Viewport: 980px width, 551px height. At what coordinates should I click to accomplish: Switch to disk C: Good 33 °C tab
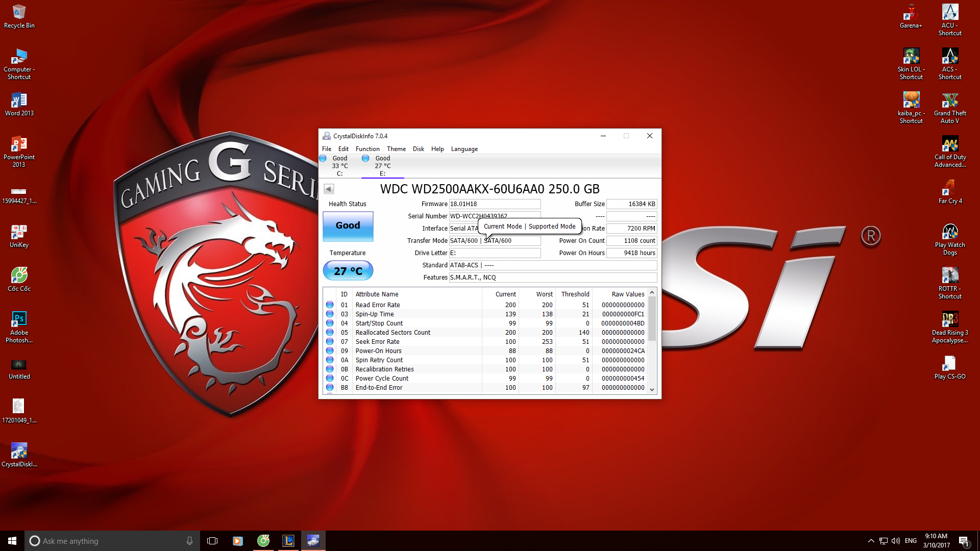pos(339,166)
